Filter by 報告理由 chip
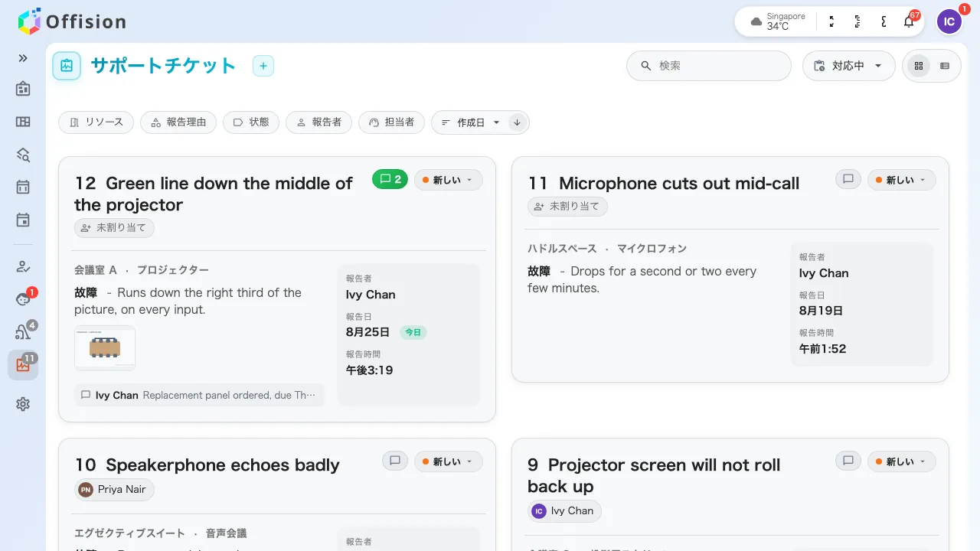Viewport: 980px width, 551px height. pyautogui.click(x=178, y=122)
